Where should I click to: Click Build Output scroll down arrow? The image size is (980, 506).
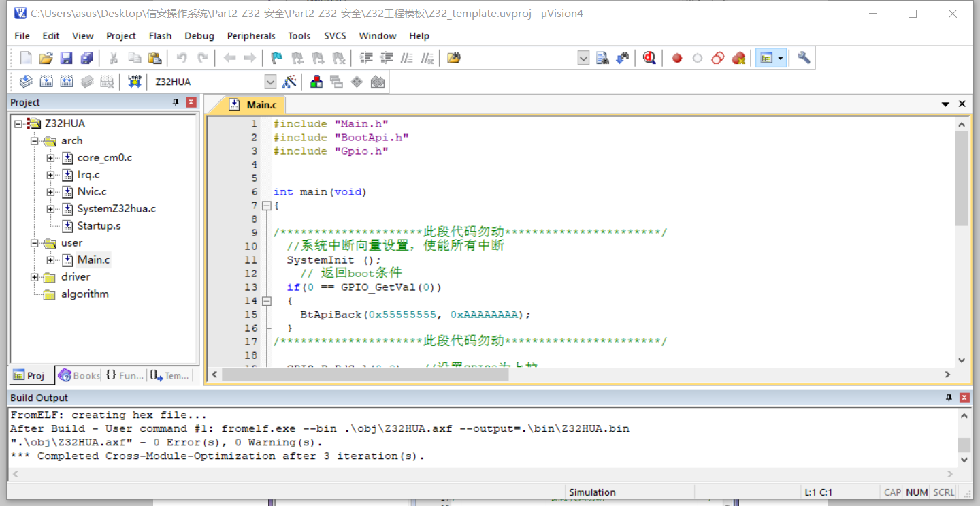point(964,460)
